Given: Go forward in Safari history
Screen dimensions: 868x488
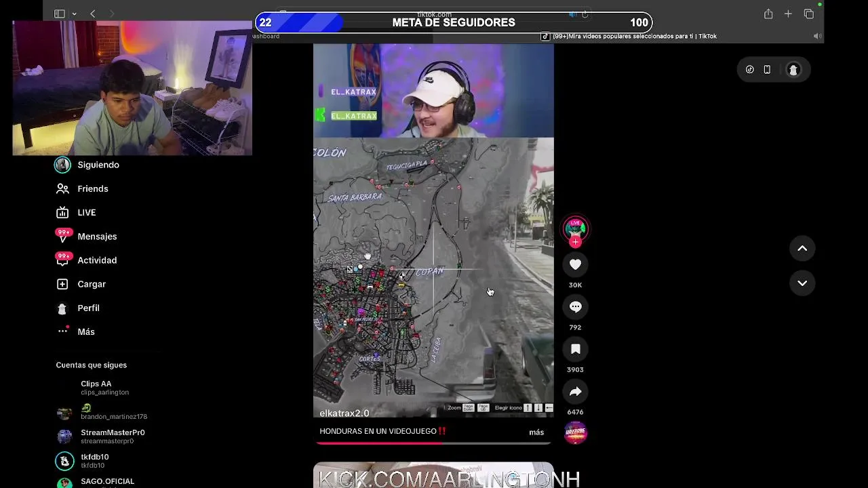Looking at the screenshot, I should click(112, 14).
